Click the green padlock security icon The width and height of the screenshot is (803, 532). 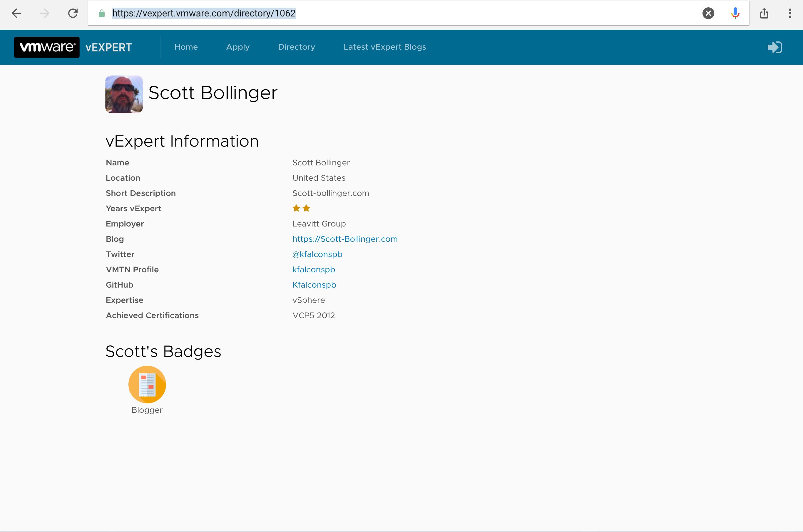click(x=101, y=13)
